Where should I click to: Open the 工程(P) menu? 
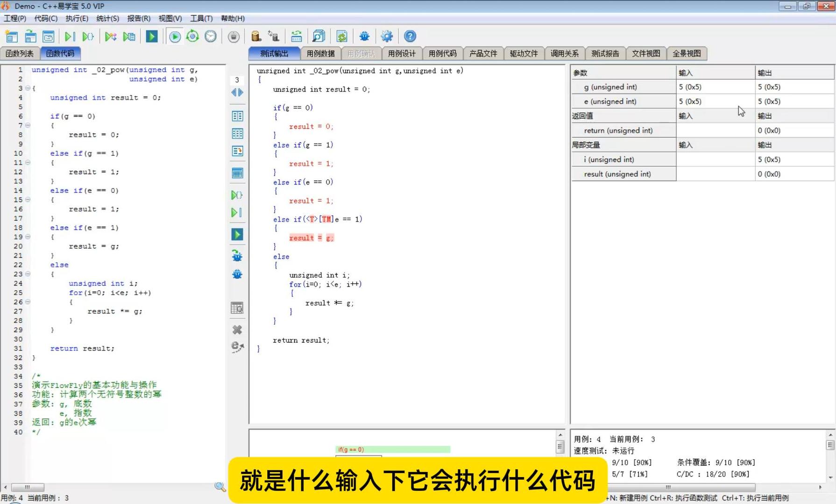(15, 18)
